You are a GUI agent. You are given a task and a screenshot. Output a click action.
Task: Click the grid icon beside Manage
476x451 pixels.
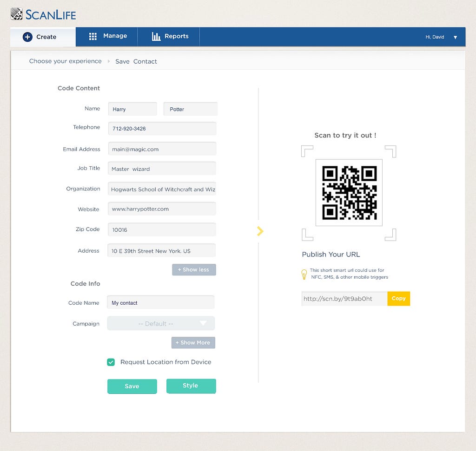93,36
